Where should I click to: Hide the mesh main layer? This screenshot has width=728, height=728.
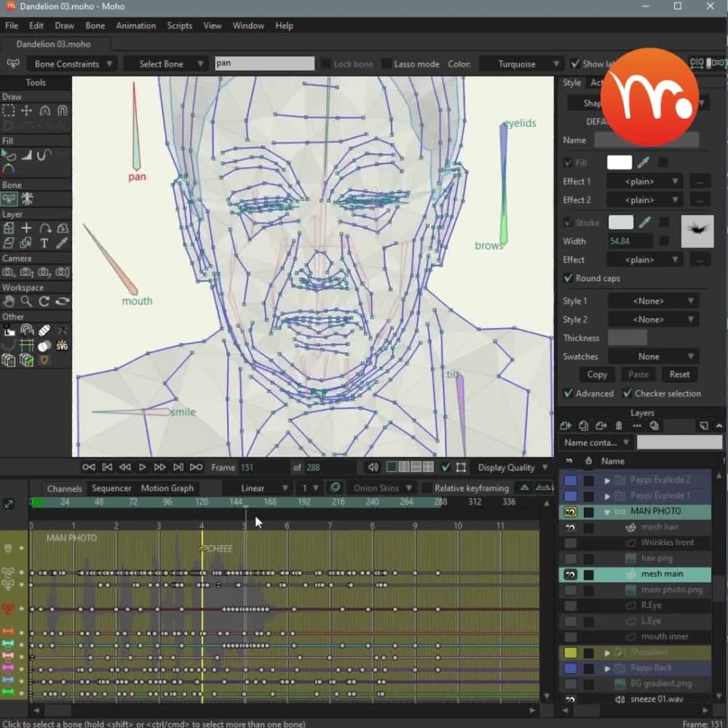(x=570, y=574)
